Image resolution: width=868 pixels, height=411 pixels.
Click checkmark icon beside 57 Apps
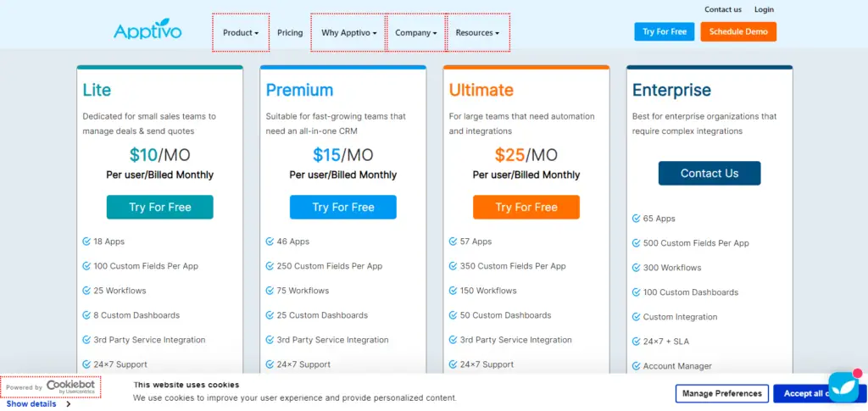pyautogui.click(x=453, y=242)
